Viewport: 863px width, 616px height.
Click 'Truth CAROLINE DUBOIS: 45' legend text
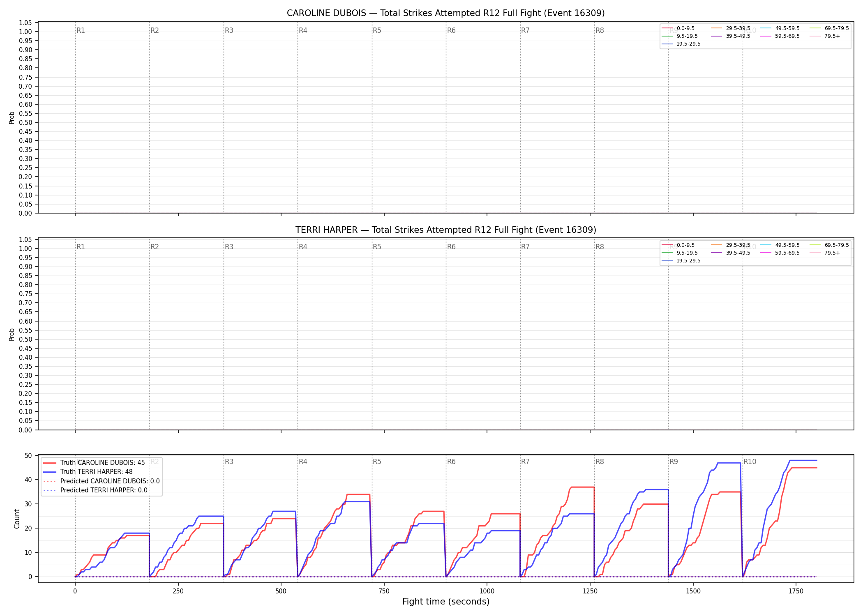click(102, 463)
